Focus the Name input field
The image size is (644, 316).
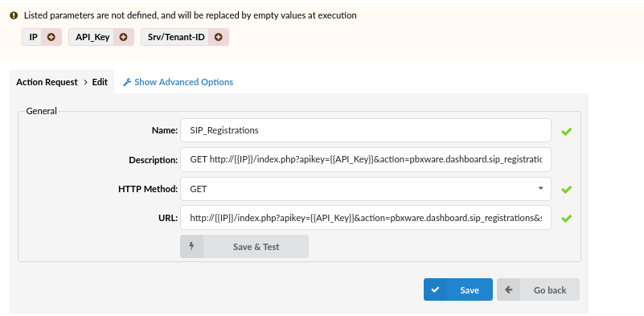[366, 130]
